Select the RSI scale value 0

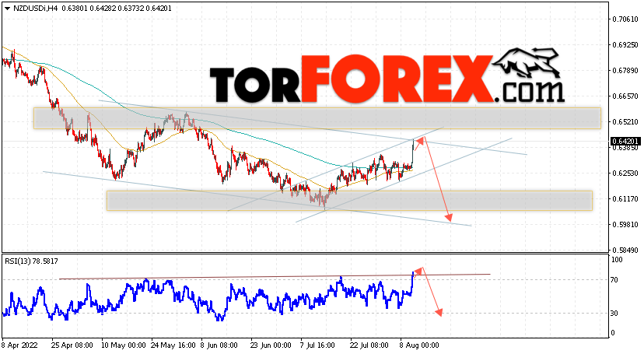(x=613, y=333)
